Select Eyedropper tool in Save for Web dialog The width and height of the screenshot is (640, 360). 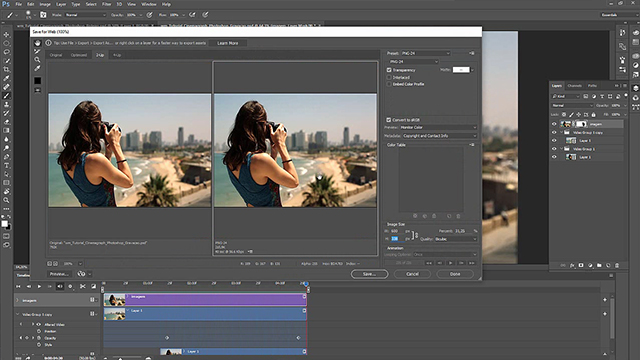coord(38,69)
